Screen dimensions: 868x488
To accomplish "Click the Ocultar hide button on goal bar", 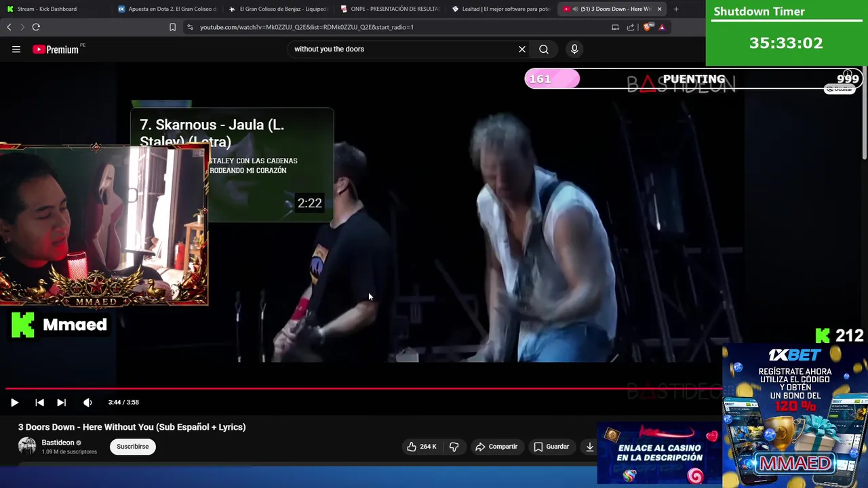I will [840, 89].
